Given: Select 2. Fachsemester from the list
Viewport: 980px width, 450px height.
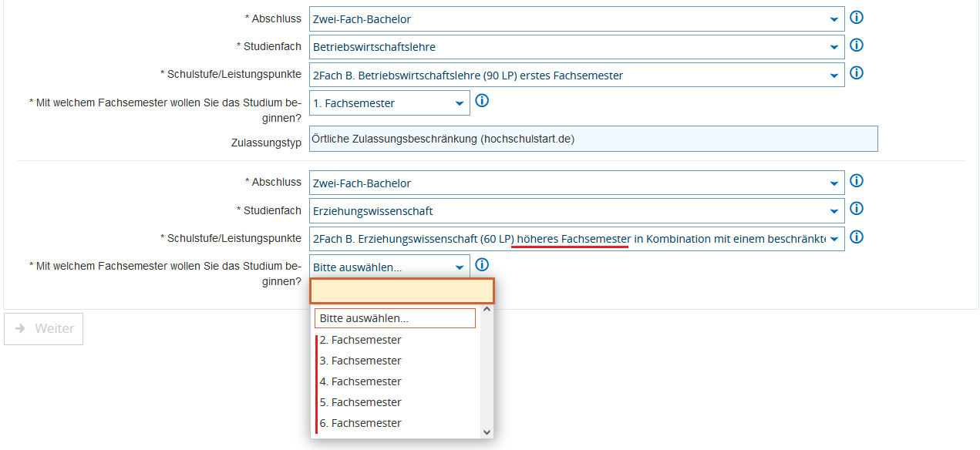Looking at the screenshot, I should pos(360,339).
